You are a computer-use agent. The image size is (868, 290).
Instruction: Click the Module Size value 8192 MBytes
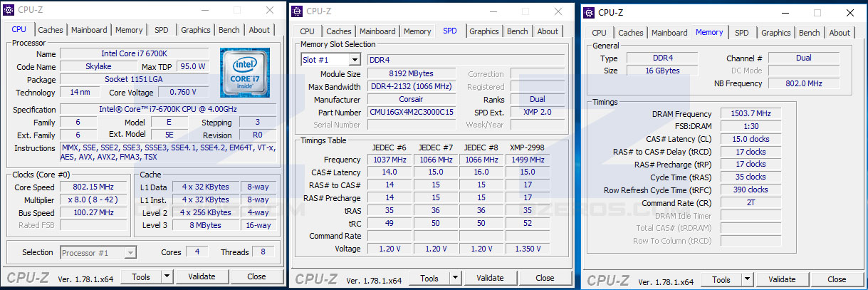click(412, 74)
